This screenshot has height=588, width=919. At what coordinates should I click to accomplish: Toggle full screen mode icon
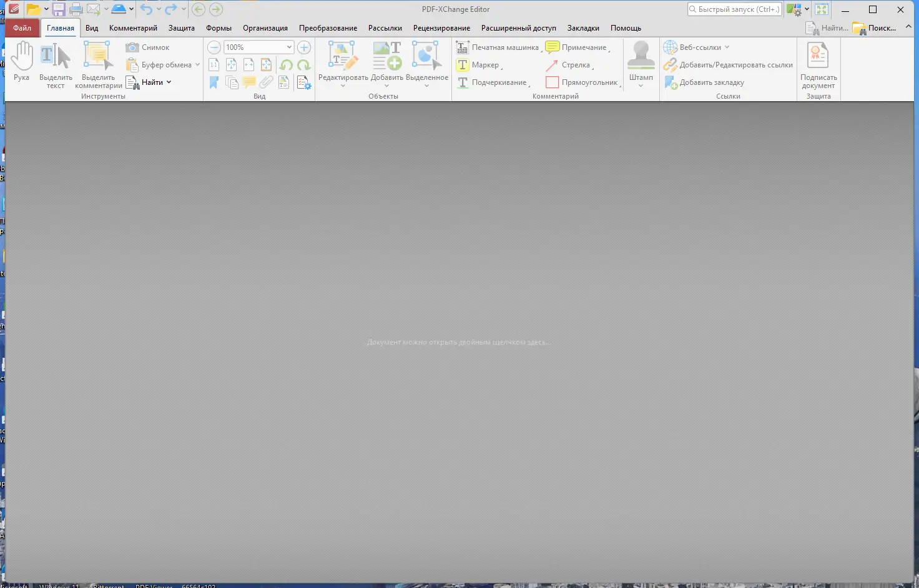coord(822,9)
